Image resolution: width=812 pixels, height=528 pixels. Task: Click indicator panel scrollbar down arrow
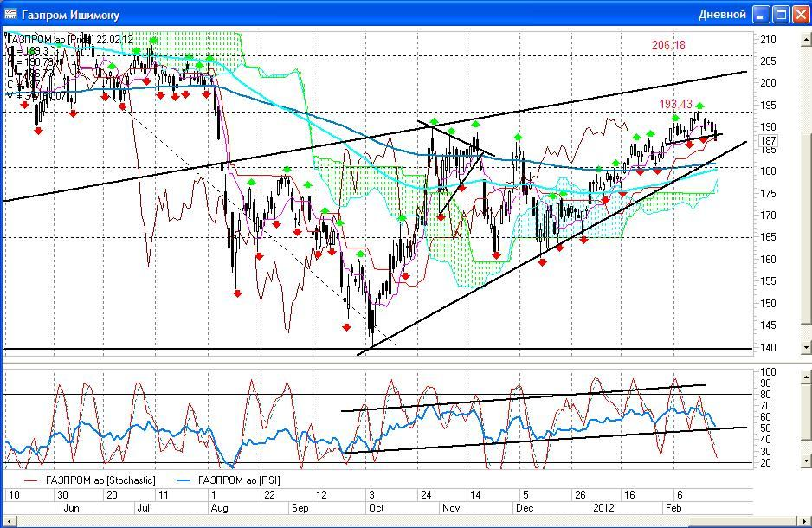point(806,460)
